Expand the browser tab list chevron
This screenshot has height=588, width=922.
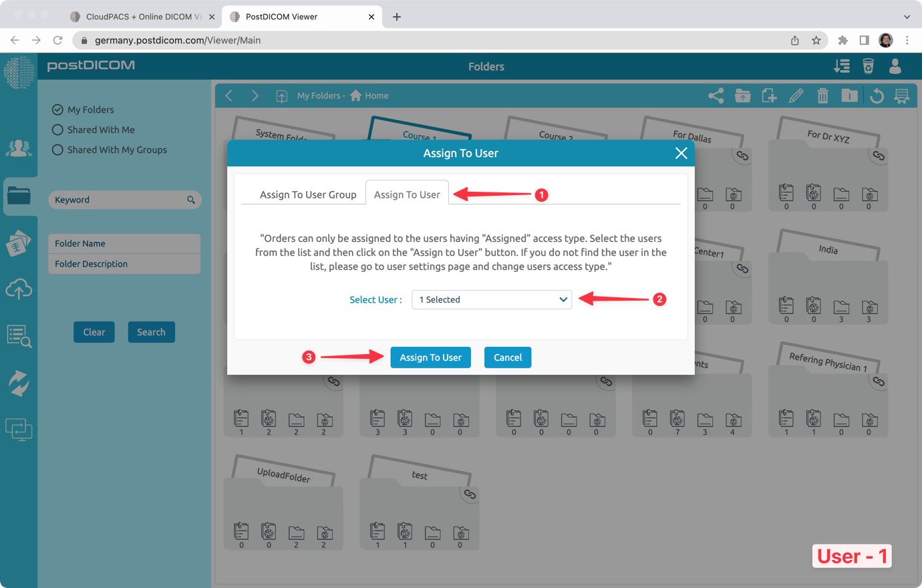point(906,16)
